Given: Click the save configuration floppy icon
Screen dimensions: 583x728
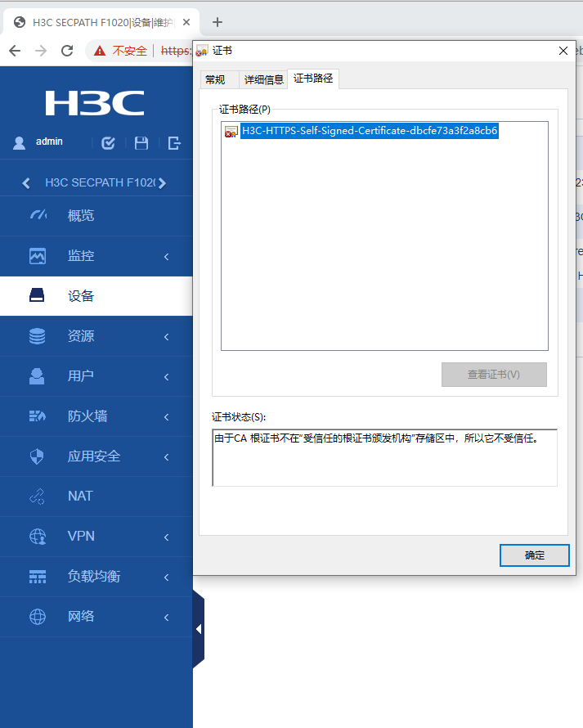Looking at the screenshot, I should [141, 143].
